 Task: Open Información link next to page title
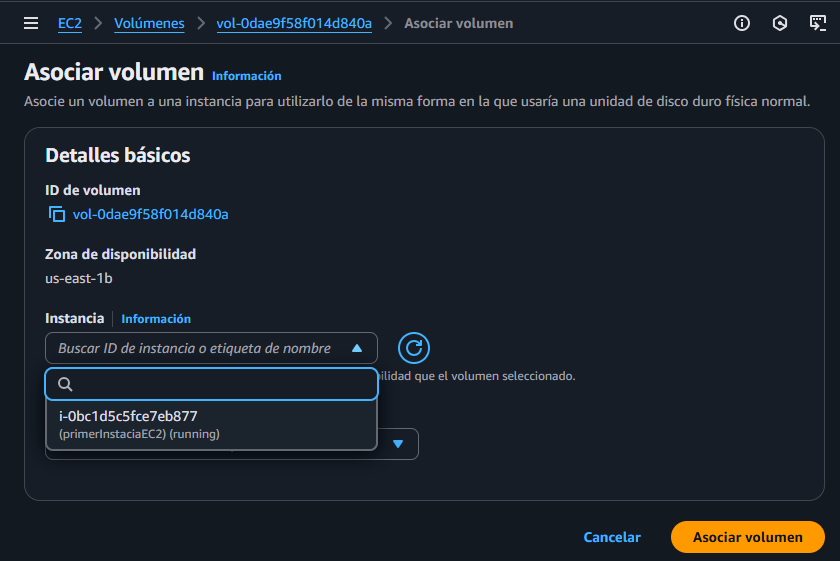[246, 76]
